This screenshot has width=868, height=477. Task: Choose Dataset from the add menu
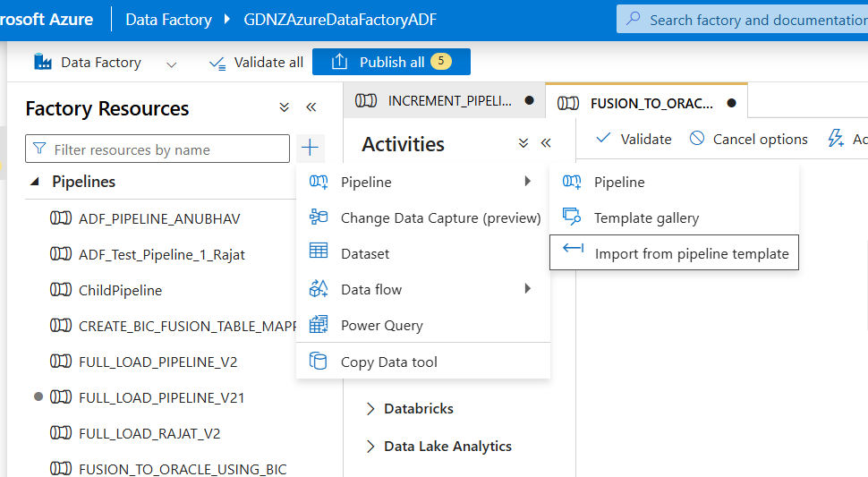point(423,253)
